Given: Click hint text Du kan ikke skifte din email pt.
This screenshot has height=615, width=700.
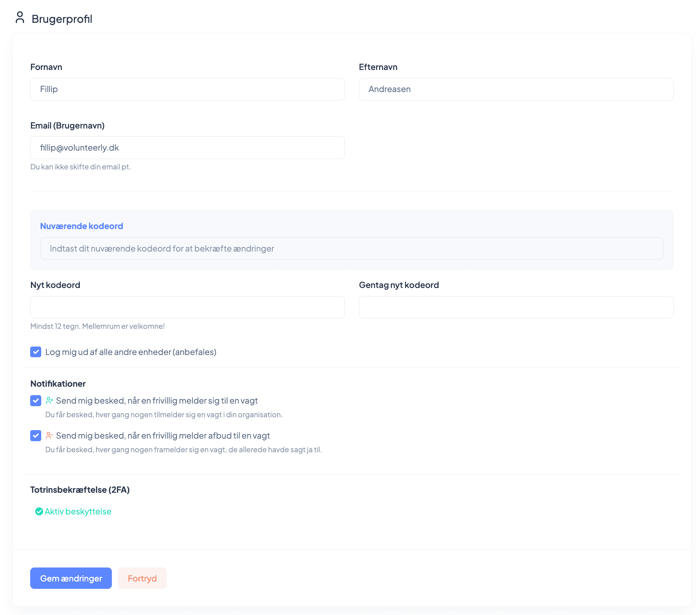Looking at the screenshot, I should 81,167.
